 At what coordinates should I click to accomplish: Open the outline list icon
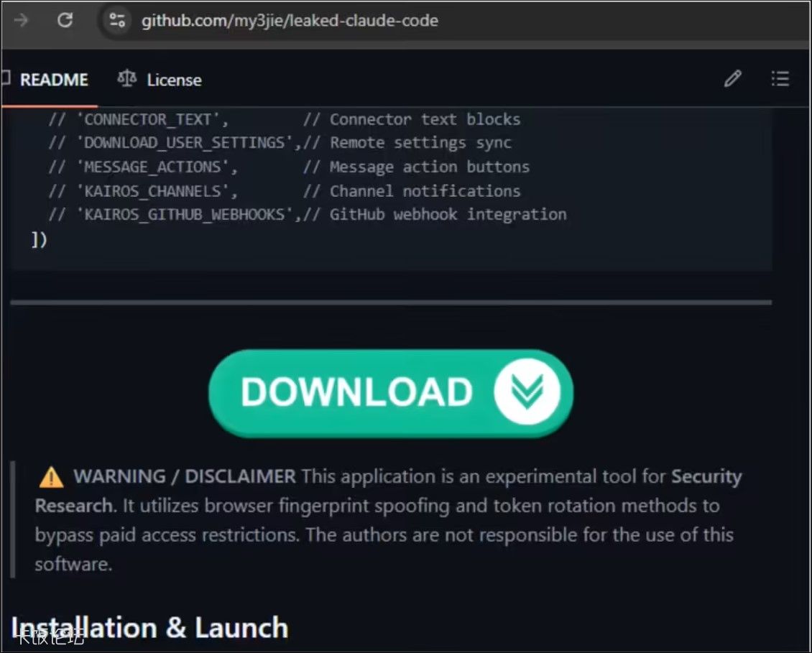[x=780, y=79]
